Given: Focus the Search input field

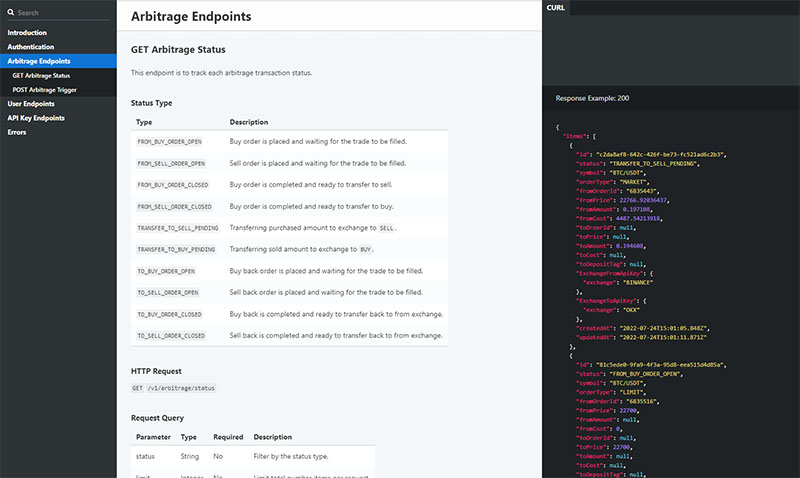Looking at the screenshot, I should click(60, 13).
